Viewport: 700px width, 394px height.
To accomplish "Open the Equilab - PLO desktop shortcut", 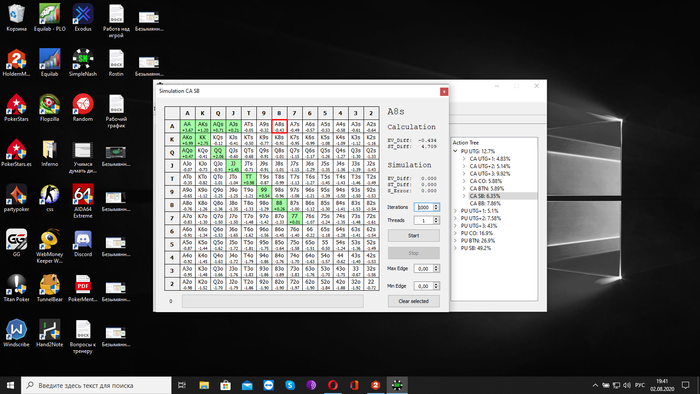I will click(x=50, y=18).
